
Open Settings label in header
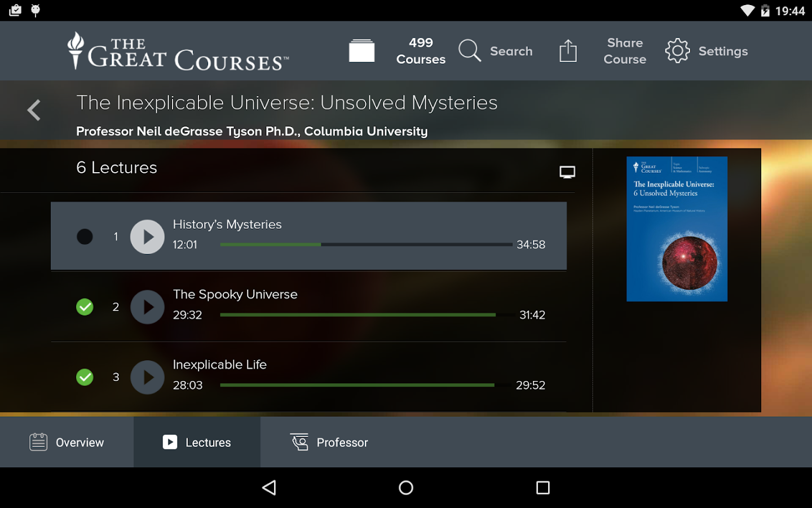[x=723, y=51]
